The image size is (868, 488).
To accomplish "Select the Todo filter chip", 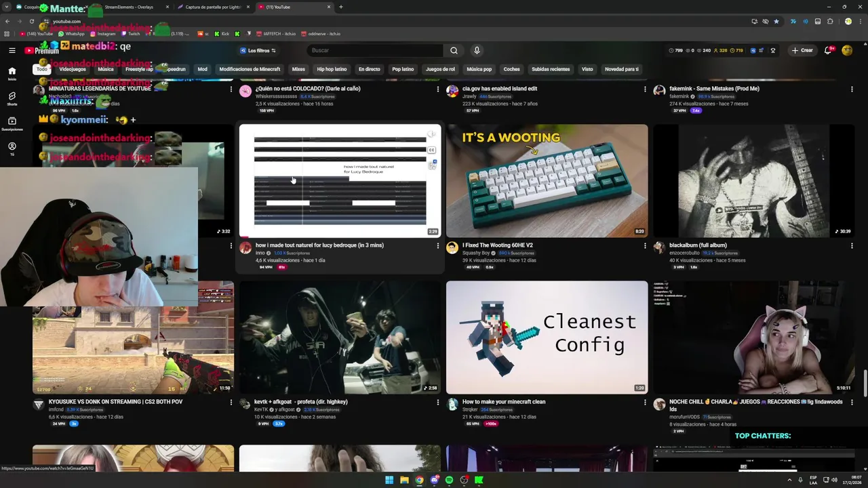I will (x=42, y=69).
